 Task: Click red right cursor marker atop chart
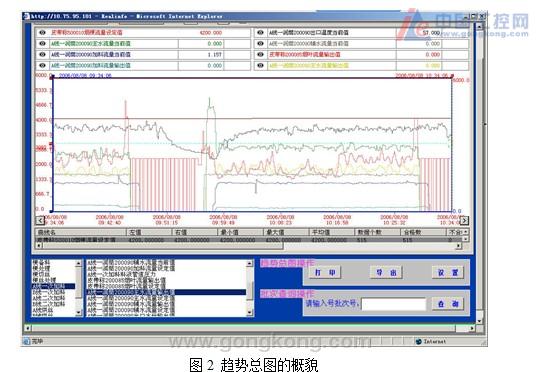(x=452, y=76)
